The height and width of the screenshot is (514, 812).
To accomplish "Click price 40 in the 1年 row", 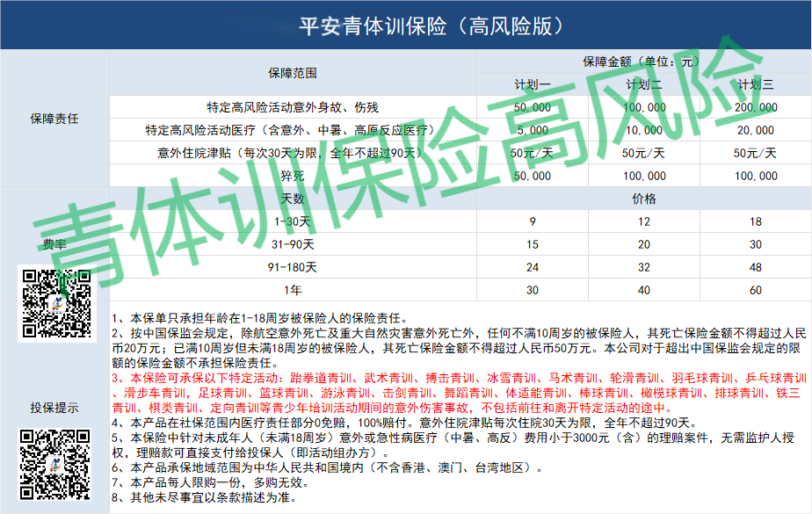I will coord(643,290).
